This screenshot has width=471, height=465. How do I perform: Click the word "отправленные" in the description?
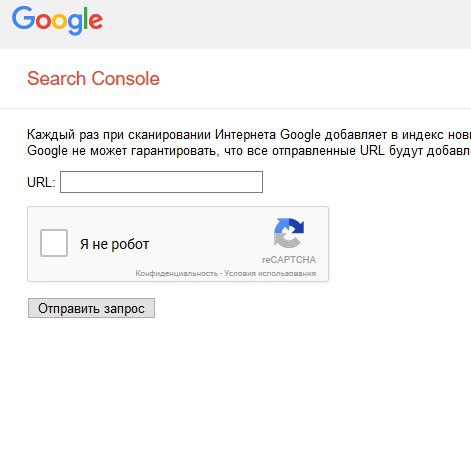point(314,151)
